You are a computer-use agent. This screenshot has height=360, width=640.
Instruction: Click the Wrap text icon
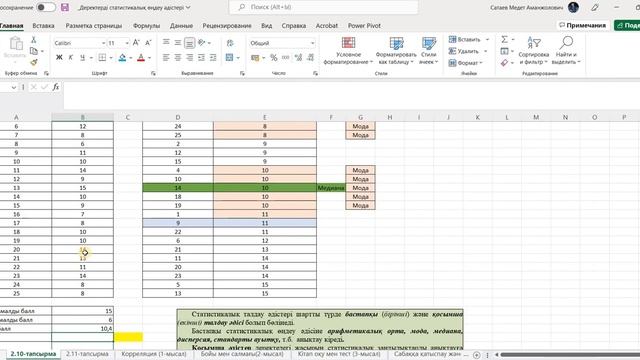[x=230, y=42]
